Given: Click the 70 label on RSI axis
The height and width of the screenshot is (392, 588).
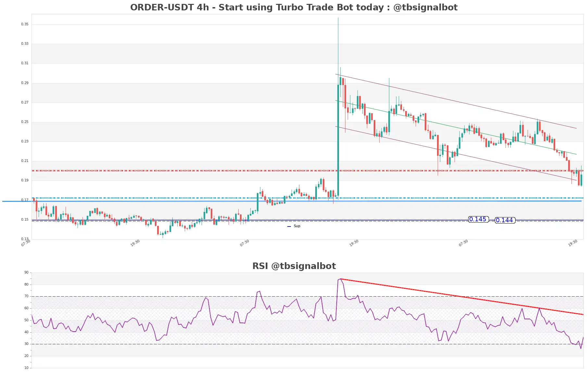Looking at the screenshot, I should coord(26,296).
